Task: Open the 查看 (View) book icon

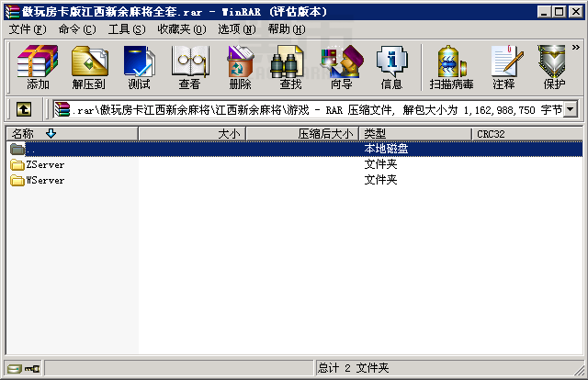Action: coord(189,67)
